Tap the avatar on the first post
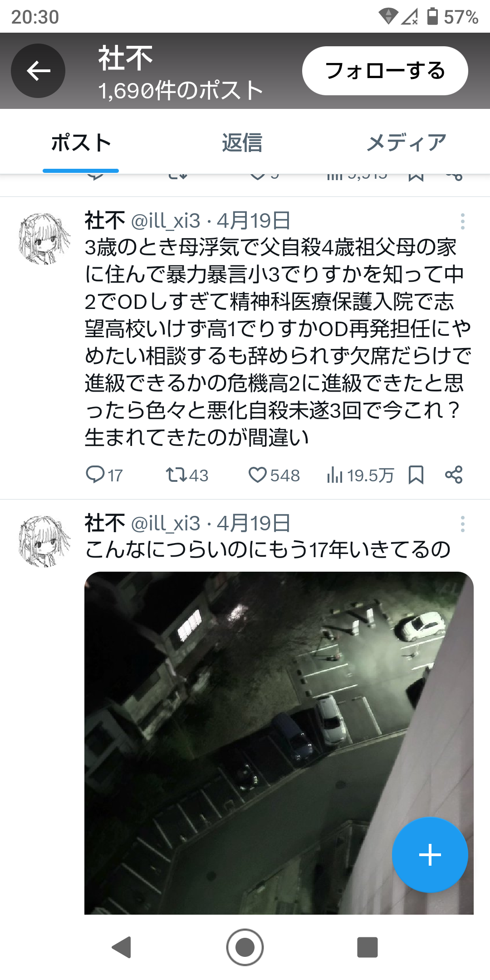The image size is (490, 980). click(x=44, y=239)
